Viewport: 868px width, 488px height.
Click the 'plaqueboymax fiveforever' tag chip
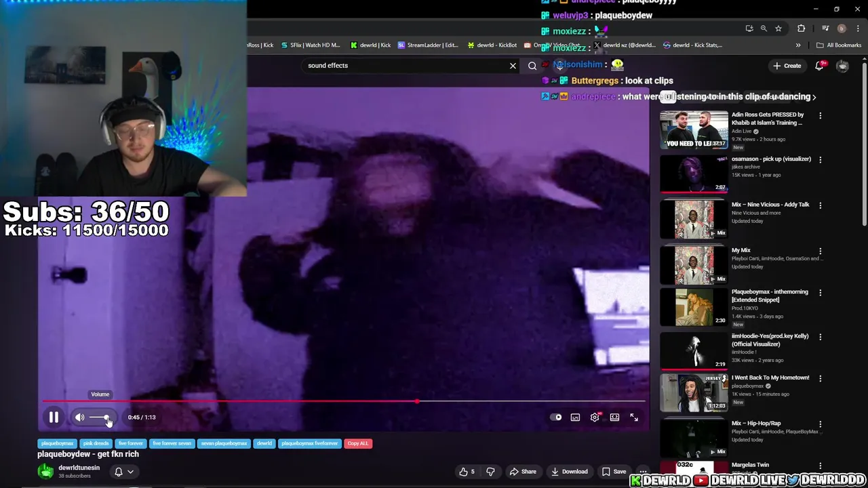tap(309, 443)
